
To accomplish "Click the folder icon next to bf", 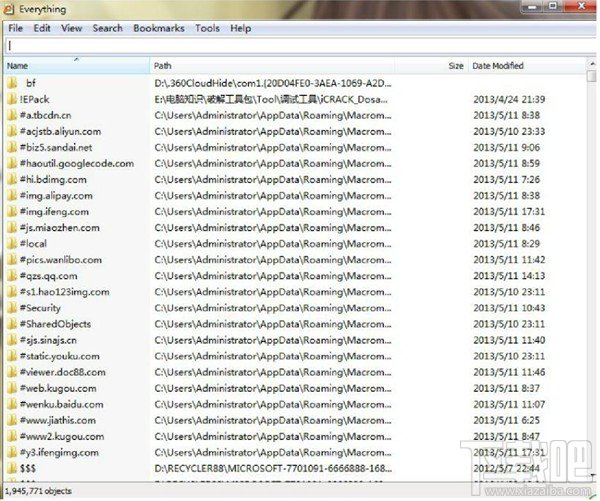I will coord(12,83).
